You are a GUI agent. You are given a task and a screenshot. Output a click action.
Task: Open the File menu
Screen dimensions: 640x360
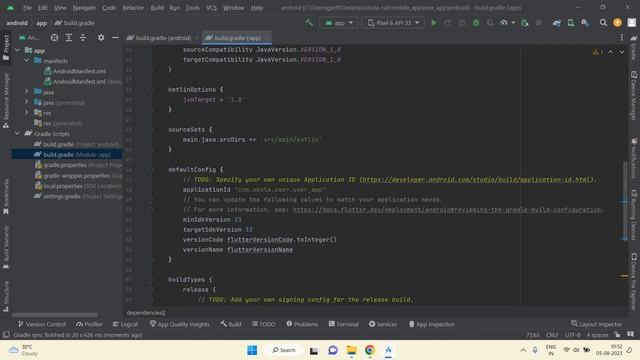coord(27,8)
